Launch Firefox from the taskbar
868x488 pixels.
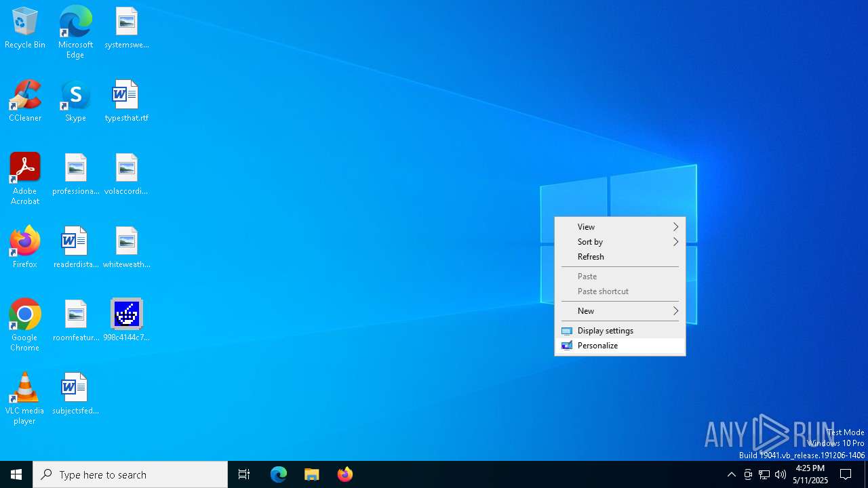click(x=345, y=474)
